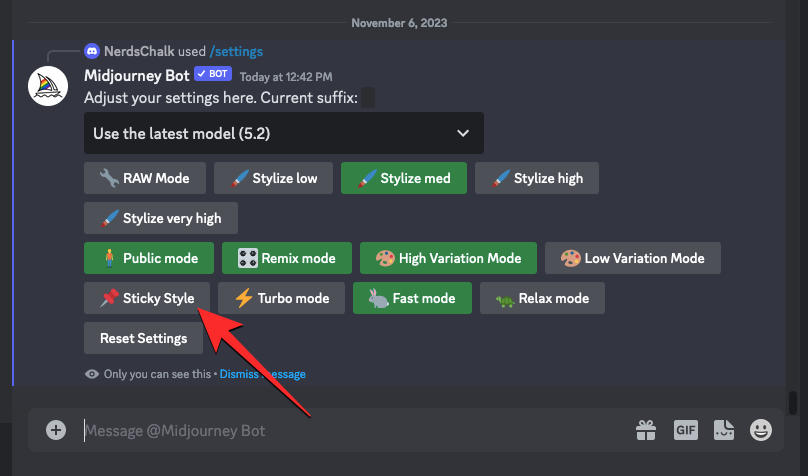This screenshot has height=476, width=808.
Task: Select Stylize high option
Action: pyautogui.click(x=536, y=178)
